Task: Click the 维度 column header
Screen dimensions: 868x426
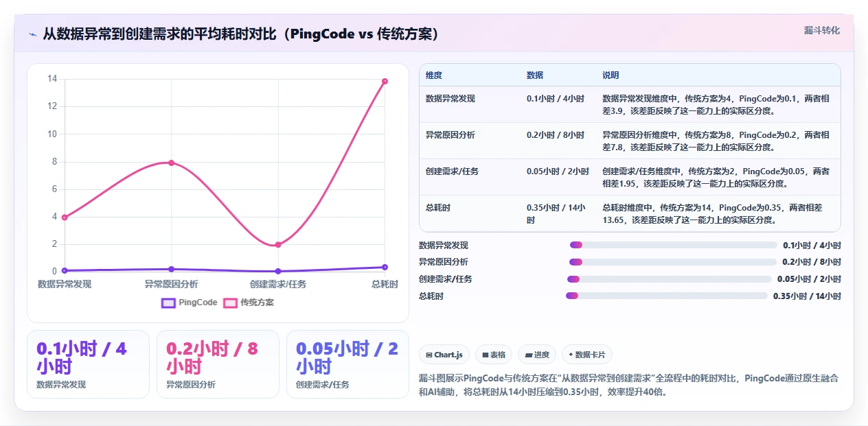Action: [434, 75]
